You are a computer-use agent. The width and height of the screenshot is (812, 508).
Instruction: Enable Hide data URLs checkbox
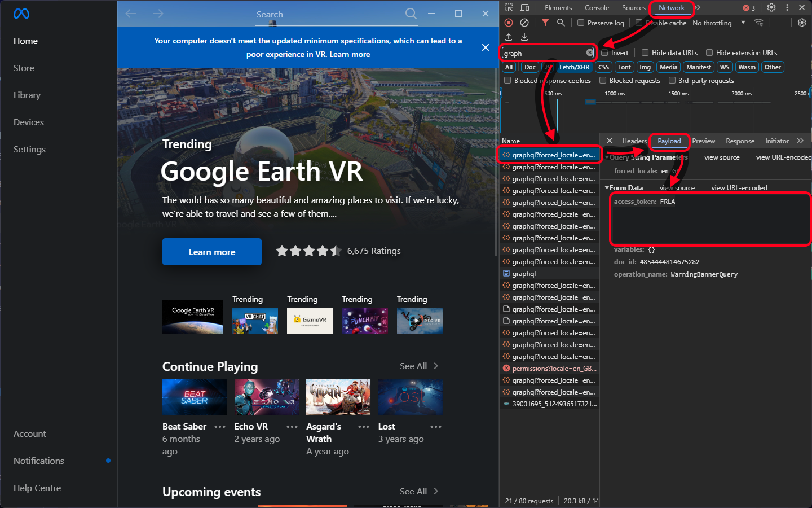click(x=645, y=52)
